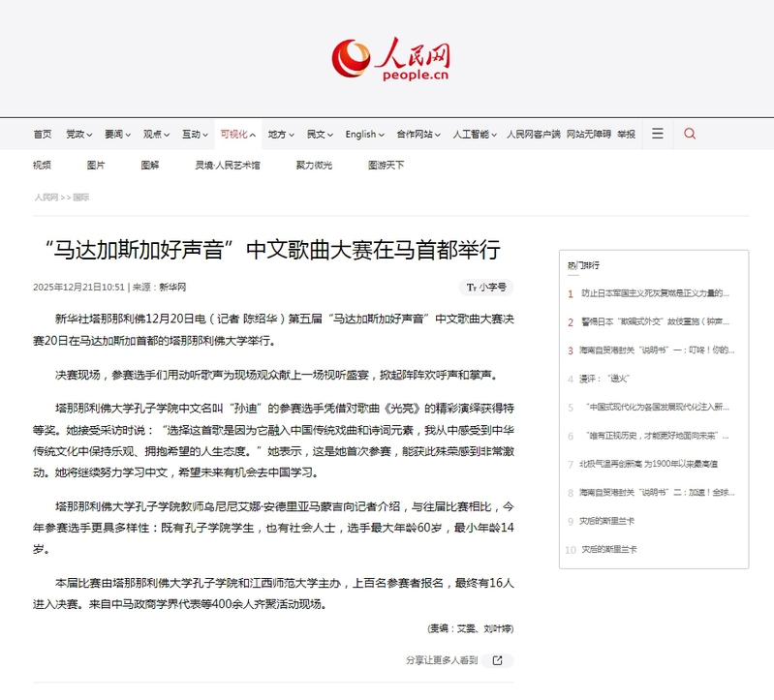
Task: Click the share icon below the article
Action: pyautogui.click(x=497, y=660)
